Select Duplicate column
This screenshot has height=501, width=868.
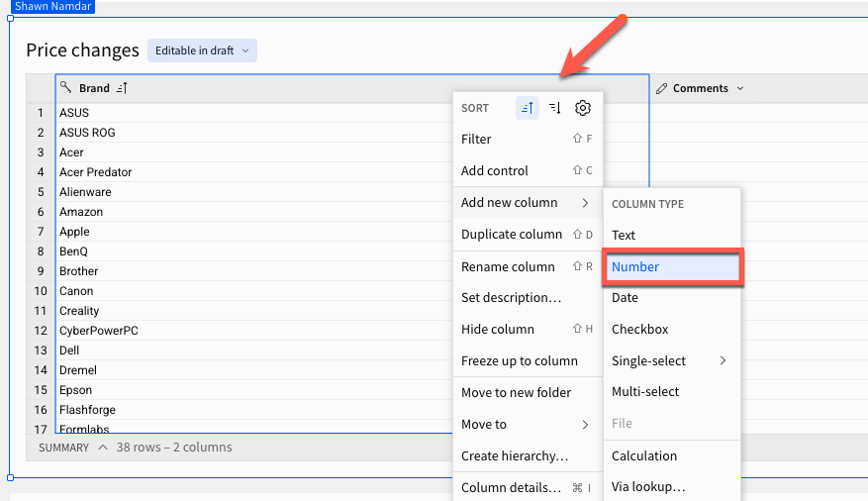(x=528, y=235)
